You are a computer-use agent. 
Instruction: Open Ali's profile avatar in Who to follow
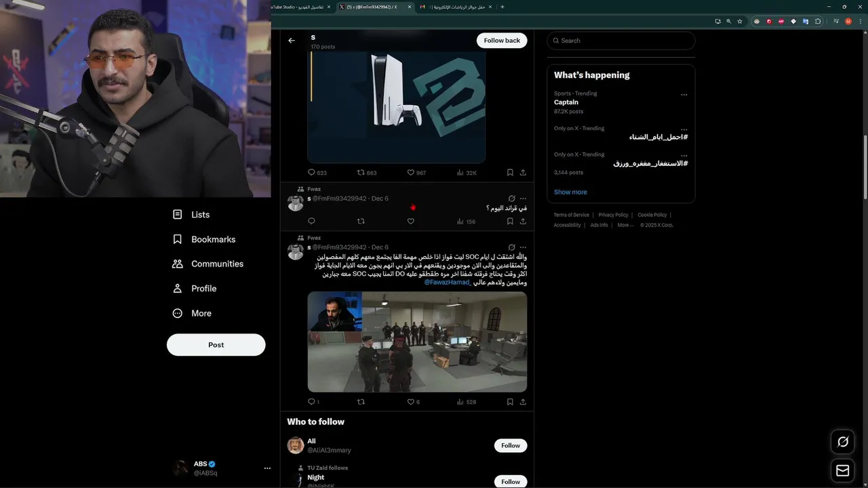[x=296, y=445]
